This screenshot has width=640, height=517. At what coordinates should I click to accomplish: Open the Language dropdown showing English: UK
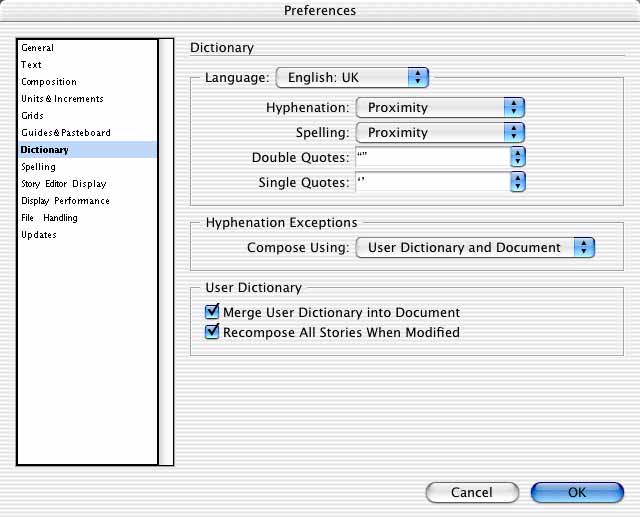[352, 78]
